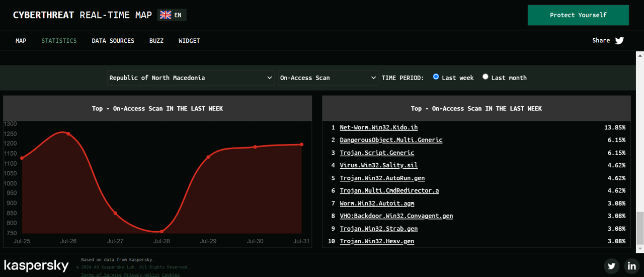Open the On-Access Scan type dropdown
Viewport: 644px width, 277px height.
pyautogui.click(x=328, y=78)
